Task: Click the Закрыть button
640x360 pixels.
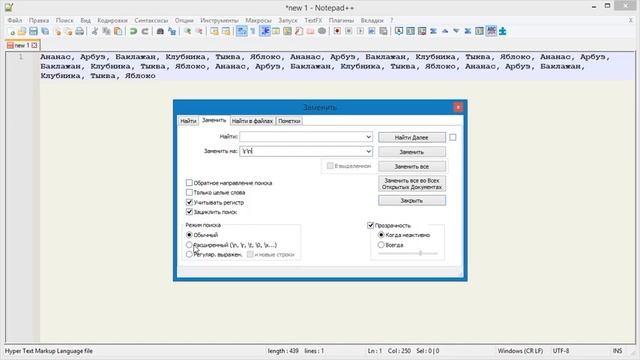Action: (x=411, y=200)
